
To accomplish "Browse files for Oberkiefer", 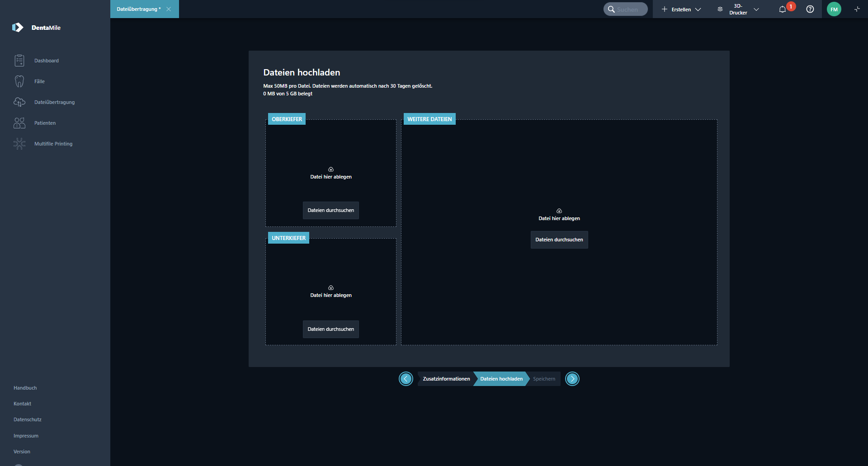I will [330, 210].
